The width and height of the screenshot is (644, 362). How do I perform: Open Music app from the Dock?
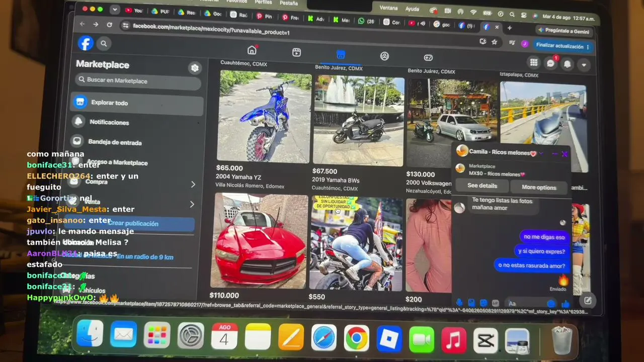tap(453, 340)
